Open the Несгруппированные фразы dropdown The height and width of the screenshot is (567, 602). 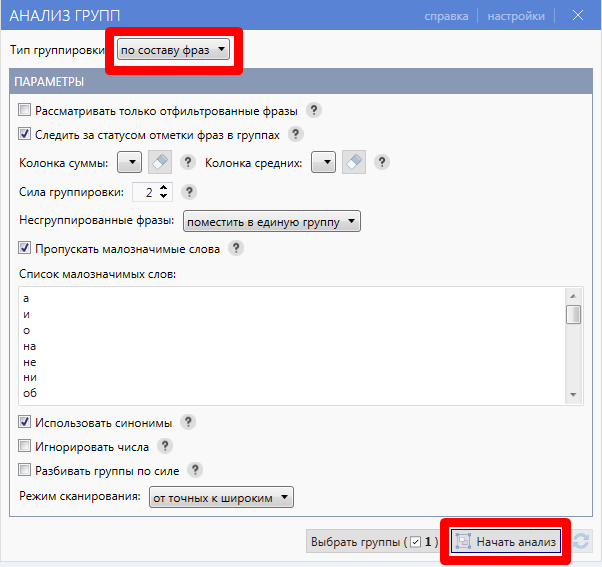(270, 221)
